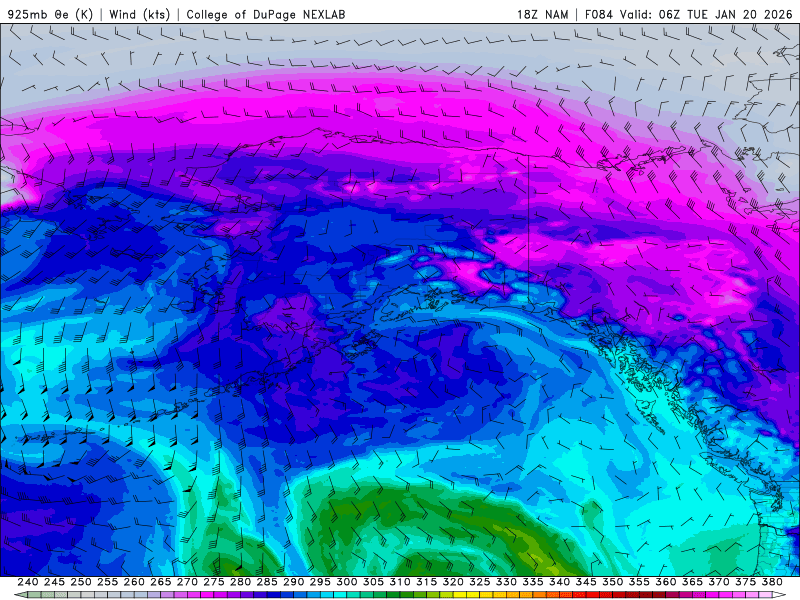Click the 'F084 Valid: 06Z TUE JAN 20 2026' text

[x=688, y=14]
